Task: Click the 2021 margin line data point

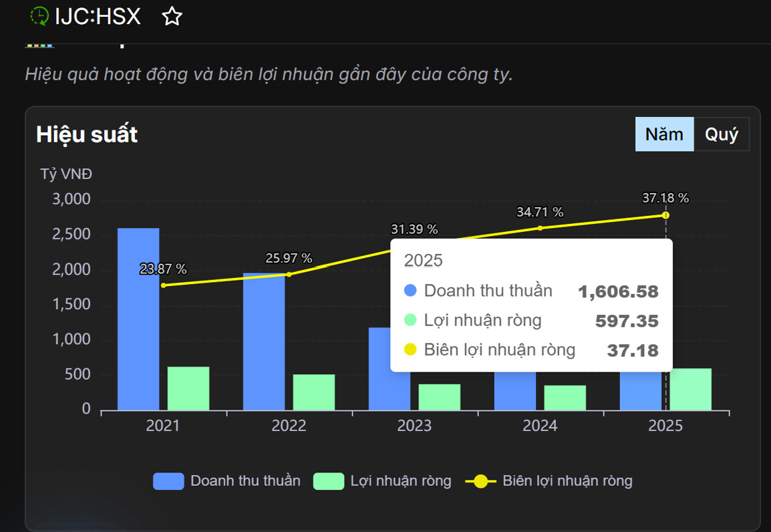Action: (163, 285)
